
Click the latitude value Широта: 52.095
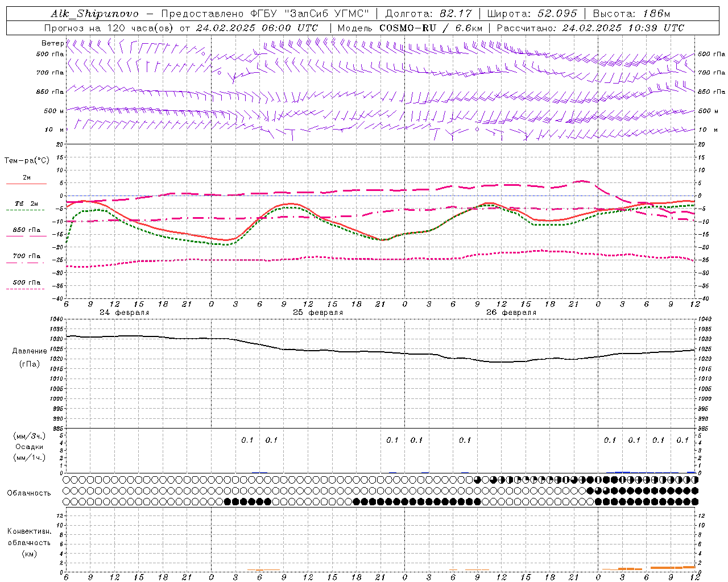532,14
